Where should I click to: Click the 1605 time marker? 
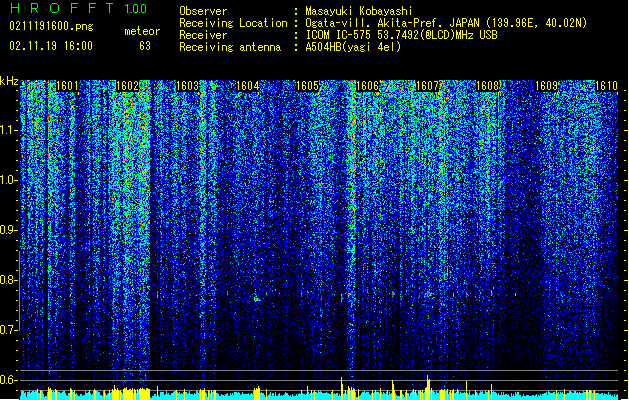coord(307,86)
